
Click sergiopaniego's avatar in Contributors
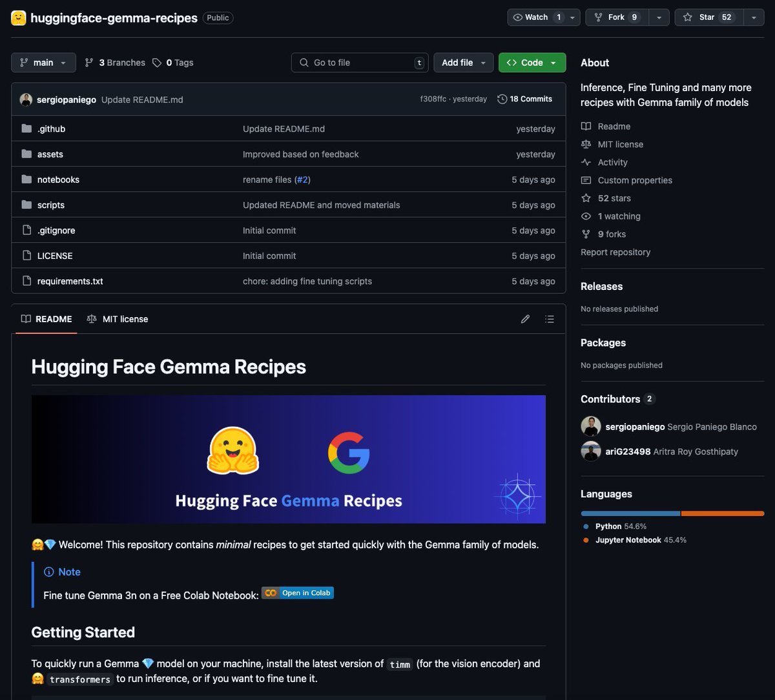point(591,426)
